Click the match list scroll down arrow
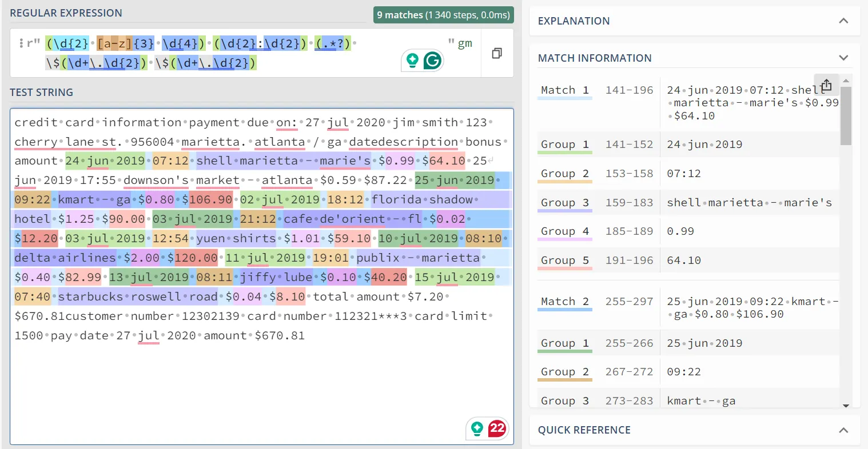 point(846,406)
